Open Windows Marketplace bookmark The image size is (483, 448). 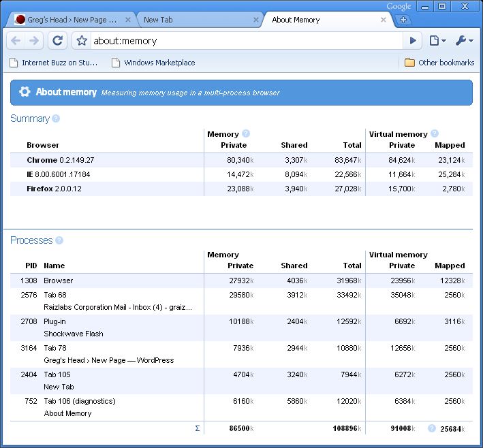pyautogui.click(x=153, y=63)
